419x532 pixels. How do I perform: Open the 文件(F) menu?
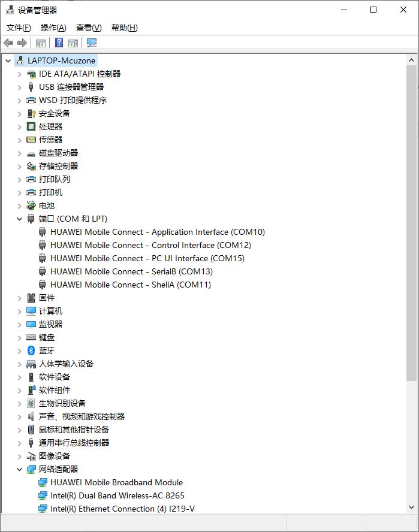tap(19, 28)
